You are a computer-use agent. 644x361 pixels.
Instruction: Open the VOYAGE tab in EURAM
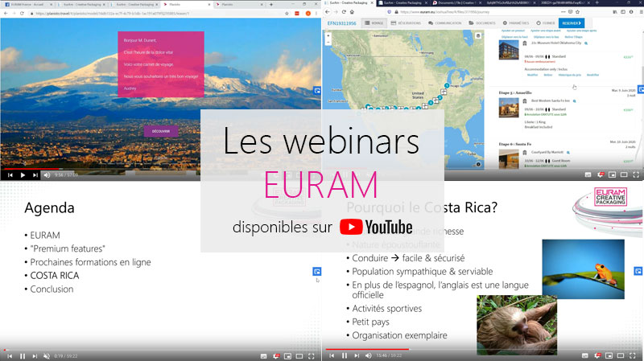coord(374,23)
